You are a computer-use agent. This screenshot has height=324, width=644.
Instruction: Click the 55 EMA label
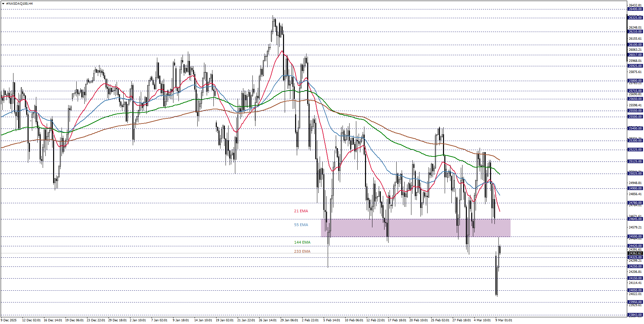(301, 225)
